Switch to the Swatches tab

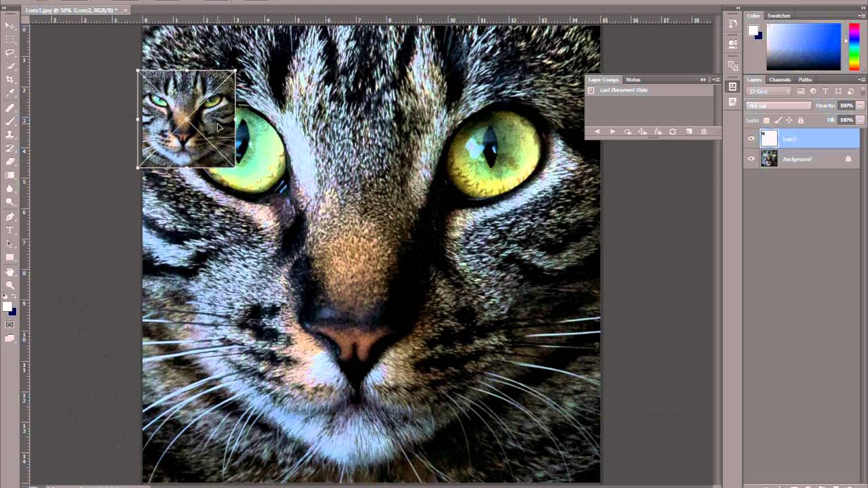tap(778, 16)
